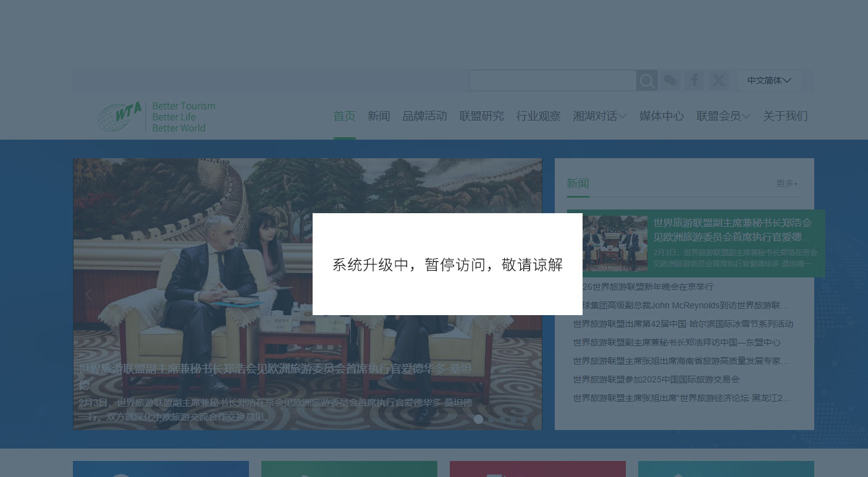The width and height of the screenshot is (868, 477).
Task: Open the WeChat social icon
Action: tap(670, 81)
